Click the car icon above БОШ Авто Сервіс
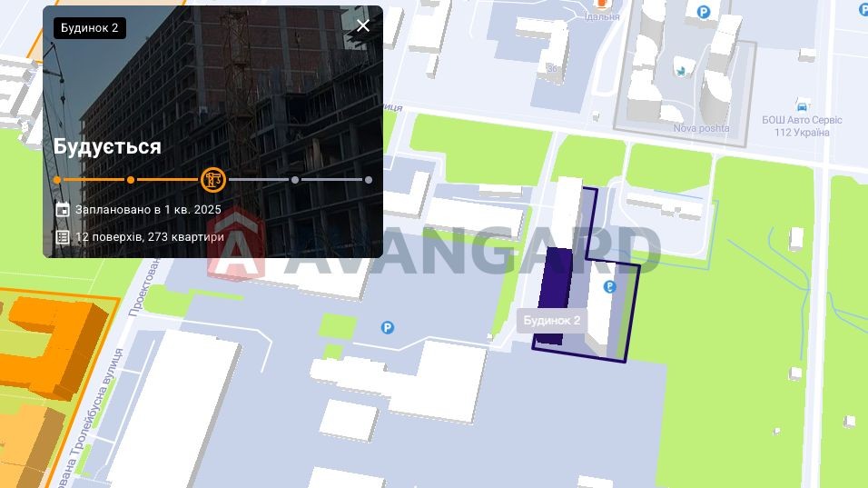The height and width of the screenshot is (488, 868). (802, 105)
